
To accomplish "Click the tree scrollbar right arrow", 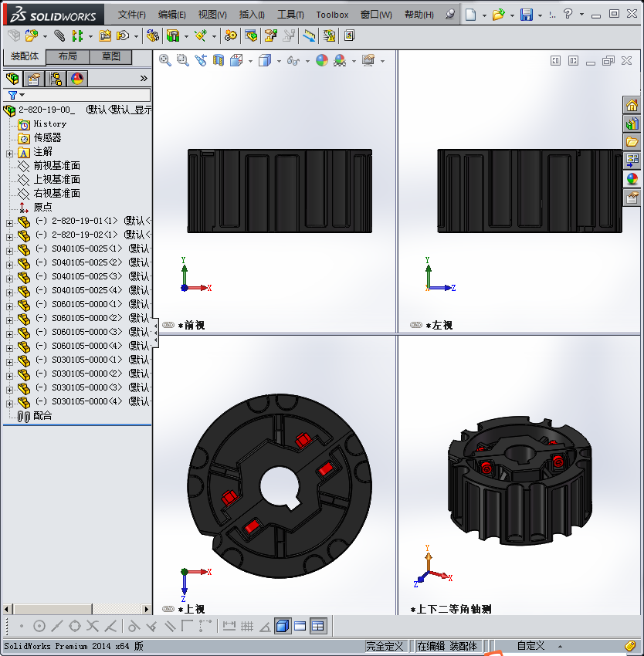I will 146,609.
